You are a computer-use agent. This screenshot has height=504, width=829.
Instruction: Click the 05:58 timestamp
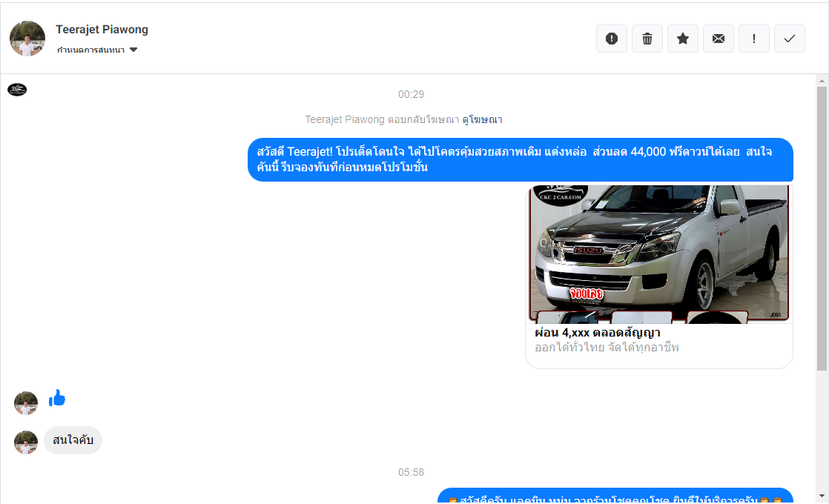pos(411,472)
